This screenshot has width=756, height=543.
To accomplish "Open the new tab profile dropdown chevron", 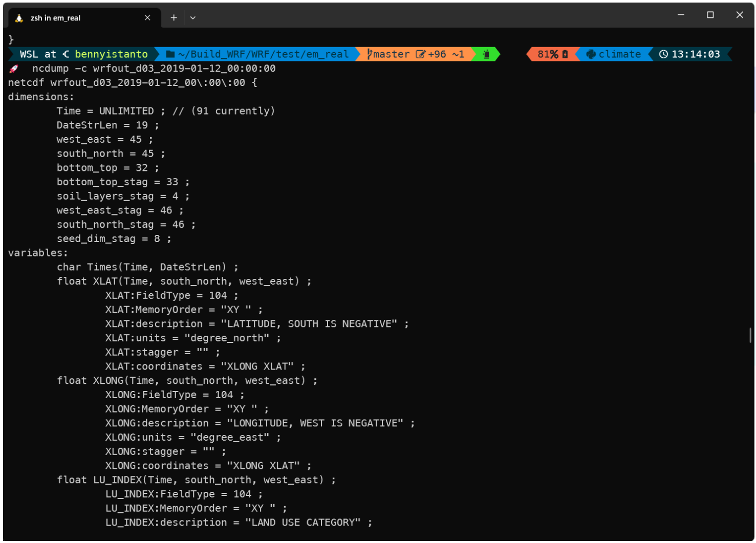I will pyautogui.click(x=193, y=18).
